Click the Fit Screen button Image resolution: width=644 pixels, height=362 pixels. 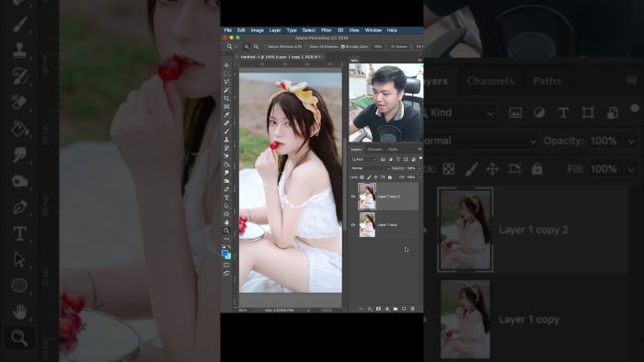399,47
